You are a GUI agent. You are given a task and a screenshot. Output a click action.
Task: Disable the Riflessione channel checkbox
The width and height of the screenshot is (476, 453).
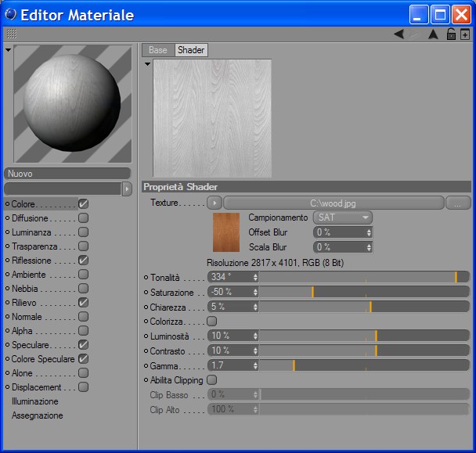click(83, 260)
